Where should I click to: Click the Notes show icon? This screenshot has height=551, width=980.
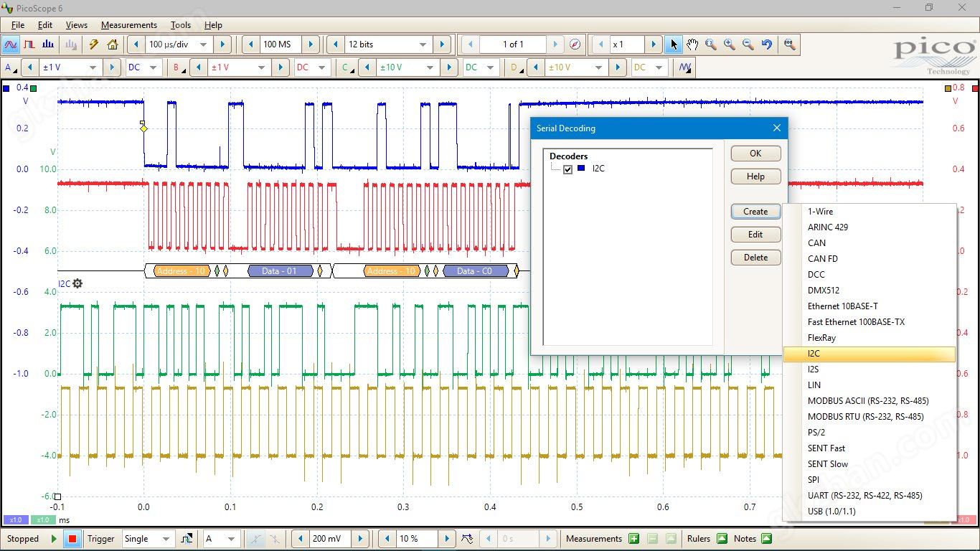[766, 539]
